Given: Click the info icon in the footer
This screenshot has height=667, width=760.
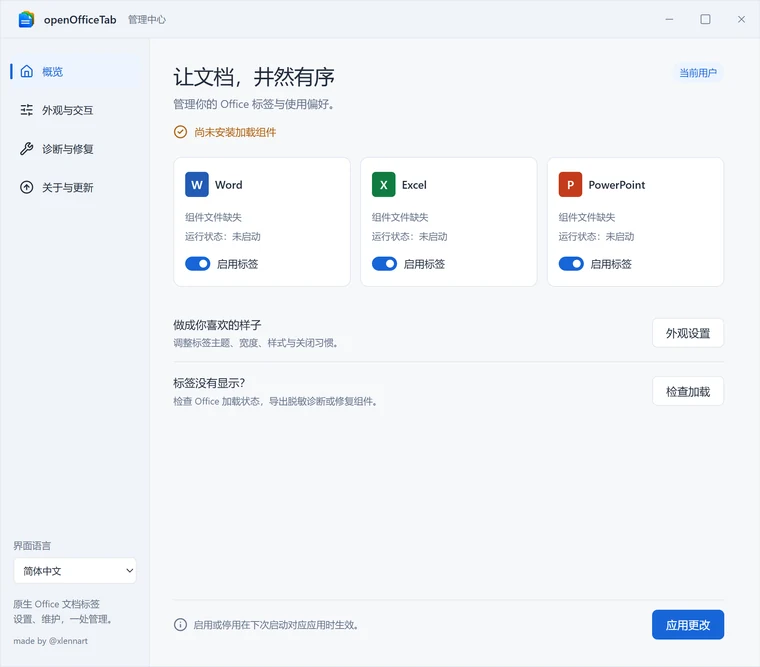Looking at the screenshot, I should pos(180,625).
